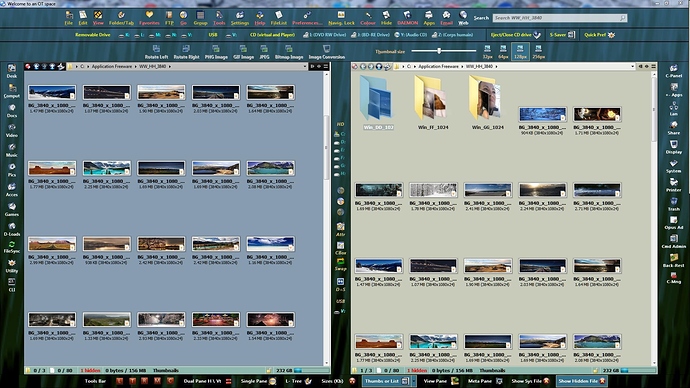Click the Swap panes icon in center strip
Image resolution: width=690 pixels, height=388 pixels.
coord(341,264)
